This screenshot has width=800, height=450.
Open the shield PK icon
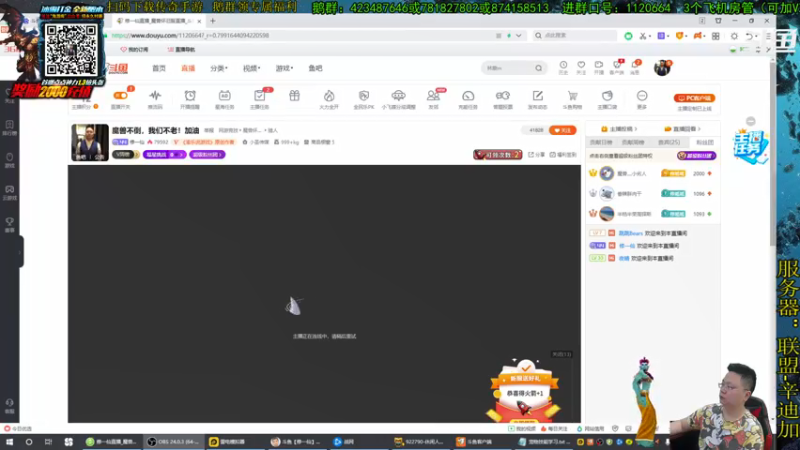tap(364, 96)
